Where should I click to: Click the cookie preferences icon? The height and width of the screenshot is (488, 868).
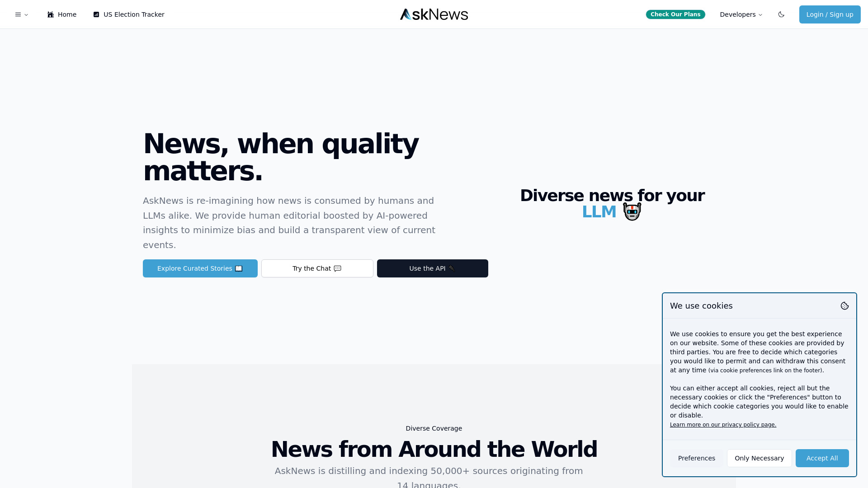point(845,305)
